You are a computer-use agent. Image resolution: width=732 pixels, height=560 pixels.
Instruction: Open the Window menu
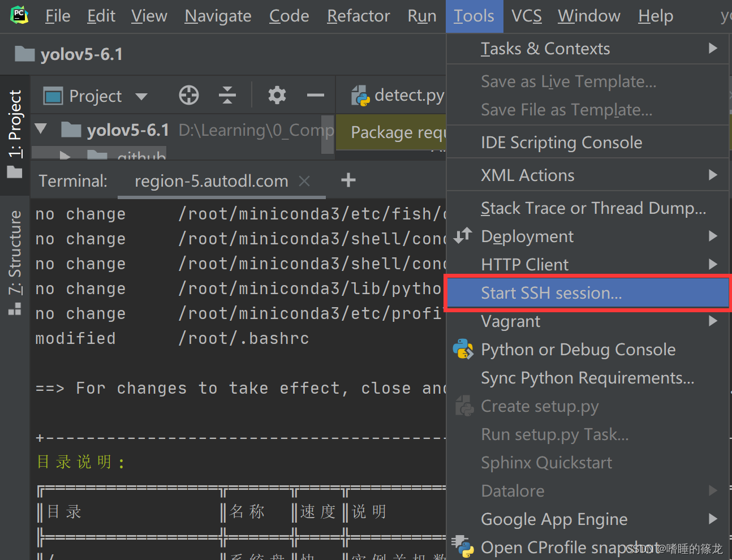(589, 16)
